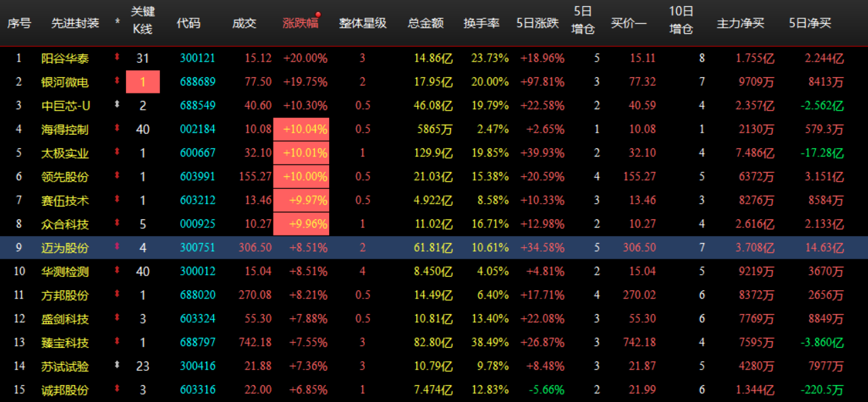Sort by 涨跌幅 column header

click(300, 23)
